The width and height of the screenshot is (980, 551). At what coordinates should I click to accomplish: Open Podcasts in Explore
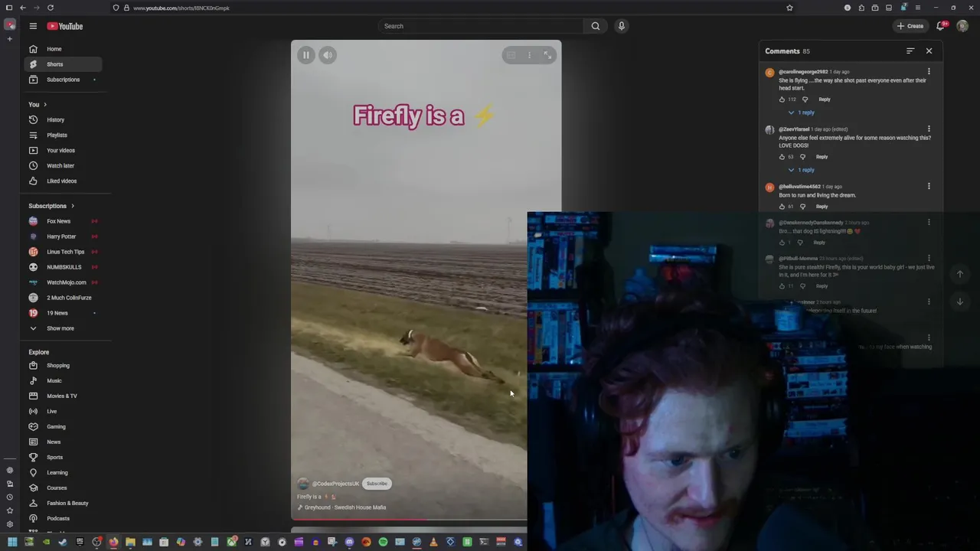click(61, 519)
